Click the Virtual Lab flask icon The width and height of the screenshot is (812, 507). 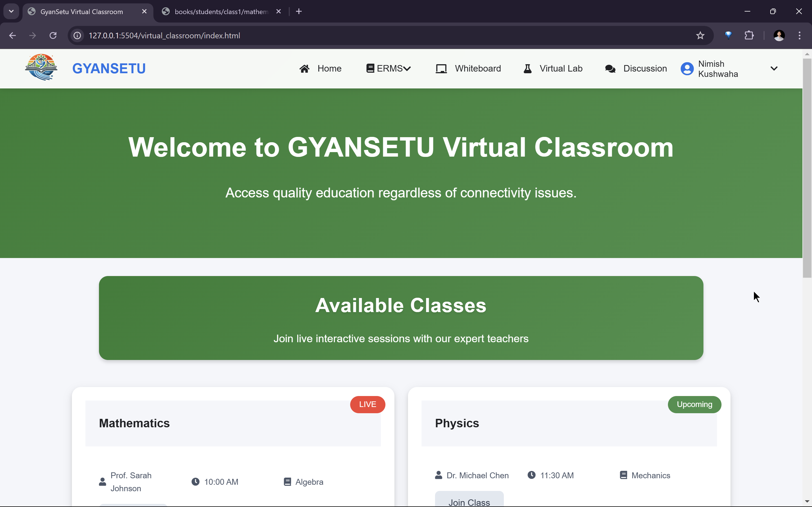(528, 69)
